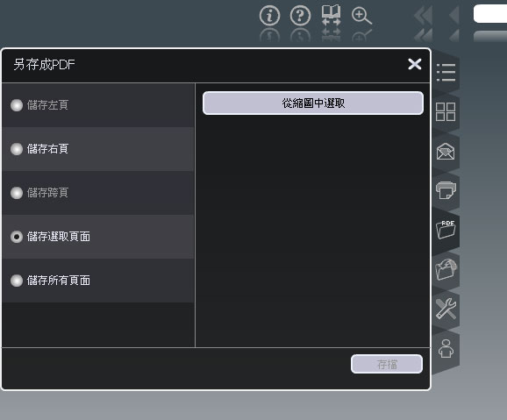
Task: Open the table of contents list icon
Action: click(x=446, y=73)
